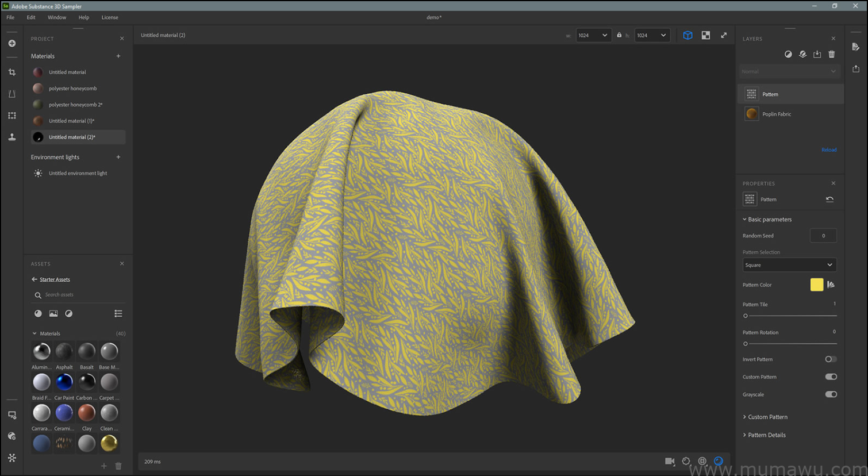The height and width of the screenshot is (476, 868).
Task: Enable the Invert Pattern toggle
Action: (x=831, y=359)
